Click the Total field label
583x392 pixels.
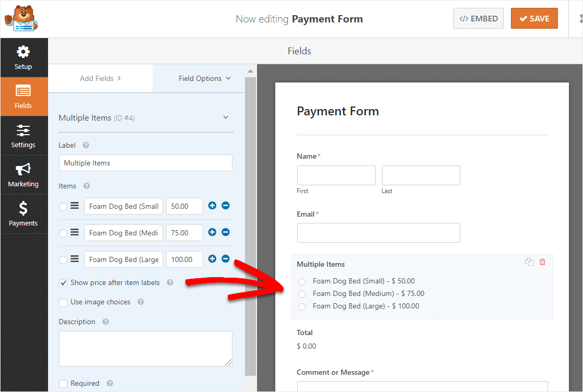tap(305, 332)
